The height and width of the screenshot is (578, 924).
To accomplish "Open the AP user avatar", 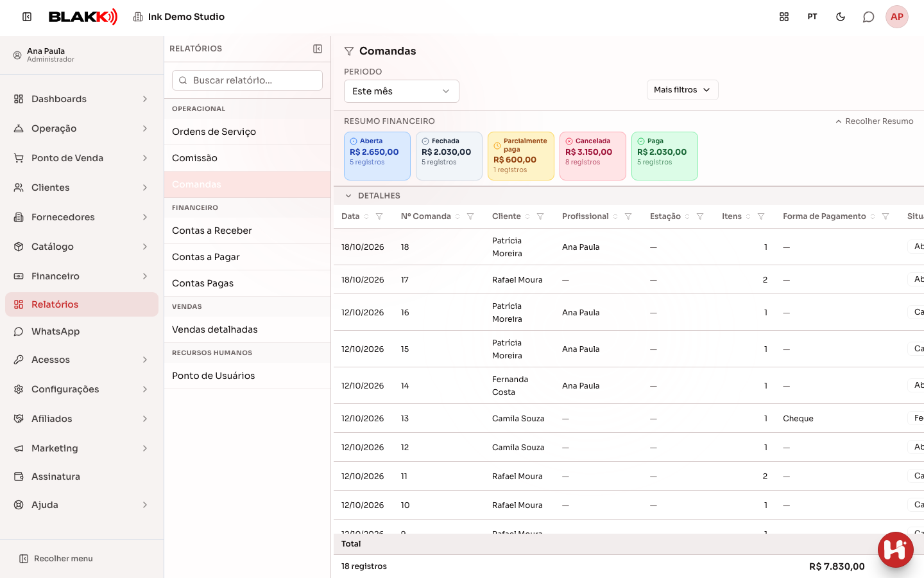I will (x=897, y=17).
